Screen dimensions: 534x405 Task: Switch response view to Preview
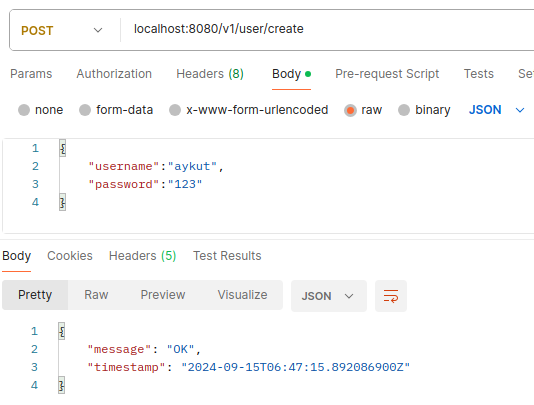click(163, 295)
